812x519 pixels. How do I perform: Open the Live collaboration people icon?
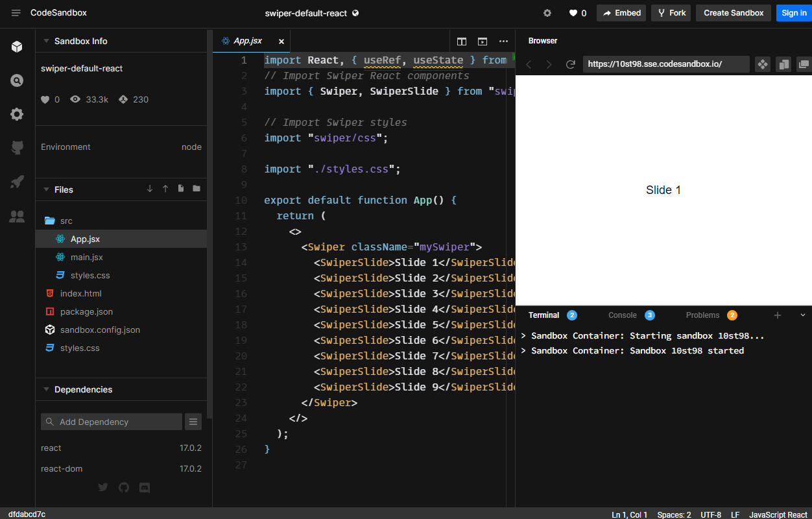pyautogui.click(x=17, y=216)
